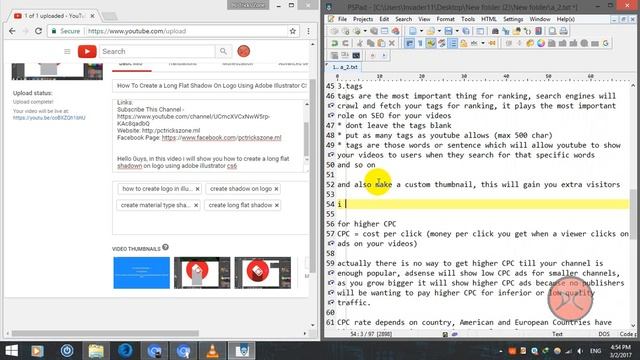Viewport: 640px width, 360px height.
Task: Click the YouTube search input field
Action: pos(157,51)
